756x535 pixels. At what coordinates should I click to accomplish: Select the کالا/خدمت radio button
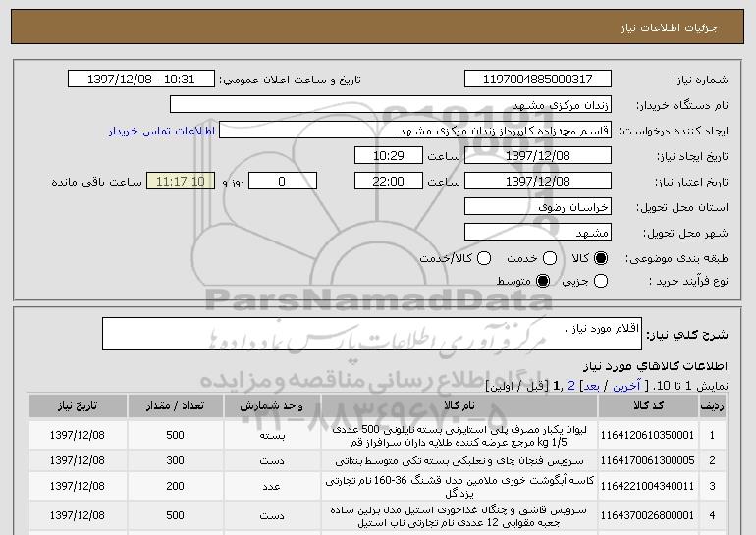484,258
